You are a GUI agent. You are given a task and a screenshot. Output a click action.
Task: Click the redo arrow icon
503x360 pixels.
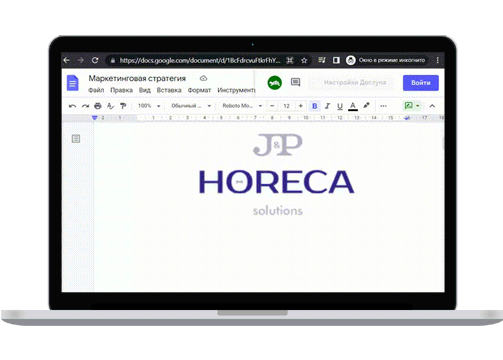(x=85, y=106)
